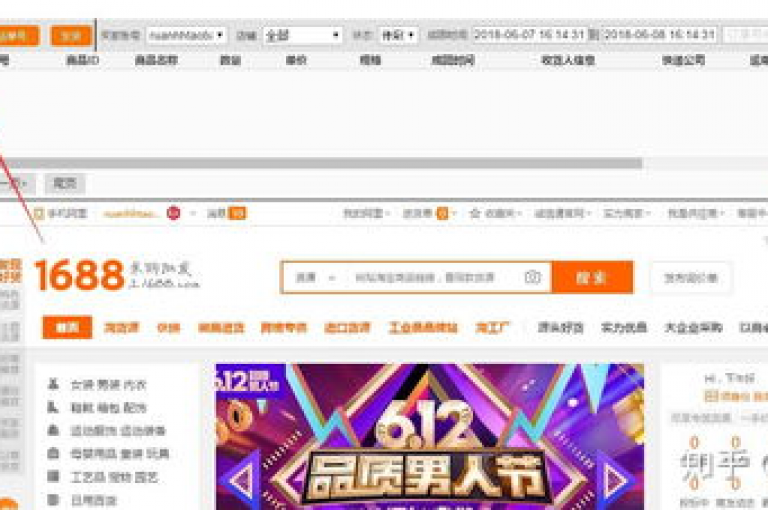
Task: Expand the arrow next to the username
Action: [192, 213]
